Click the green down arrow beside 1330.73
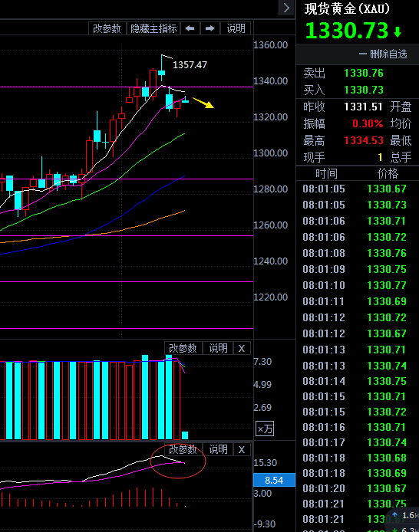Viewport: 419px width, 532px height. [x=398, y=32]
